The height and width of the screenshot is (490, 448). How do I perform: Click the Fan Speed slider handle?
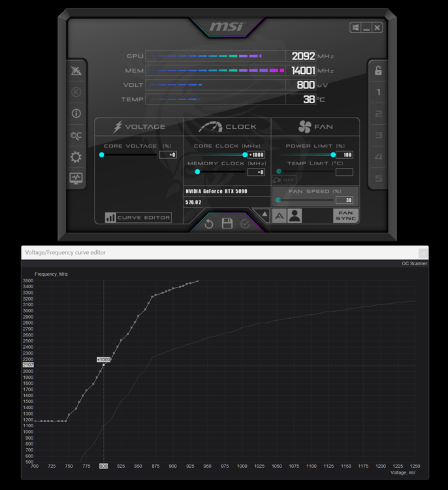point(278,200)
